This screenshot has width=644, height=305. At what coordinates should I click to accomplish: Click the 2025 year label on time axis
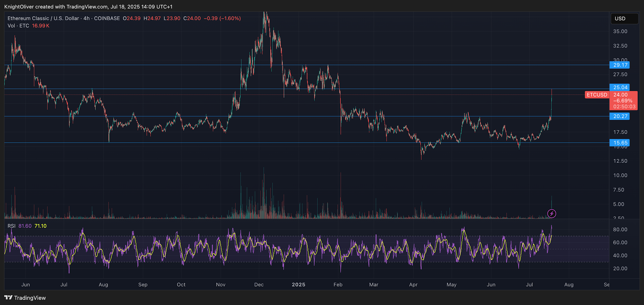pos(298,285)
